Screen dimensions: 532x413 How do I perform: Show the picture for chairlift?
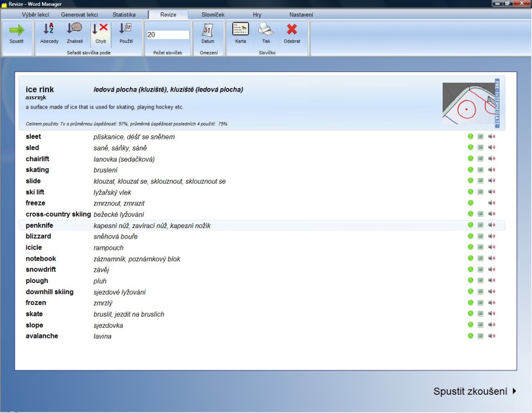[481, 159]
